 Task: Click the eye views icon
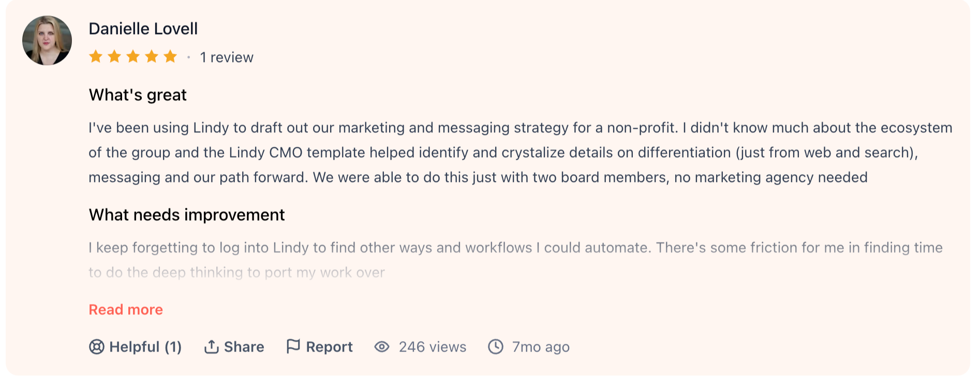[x=382, y=346]
